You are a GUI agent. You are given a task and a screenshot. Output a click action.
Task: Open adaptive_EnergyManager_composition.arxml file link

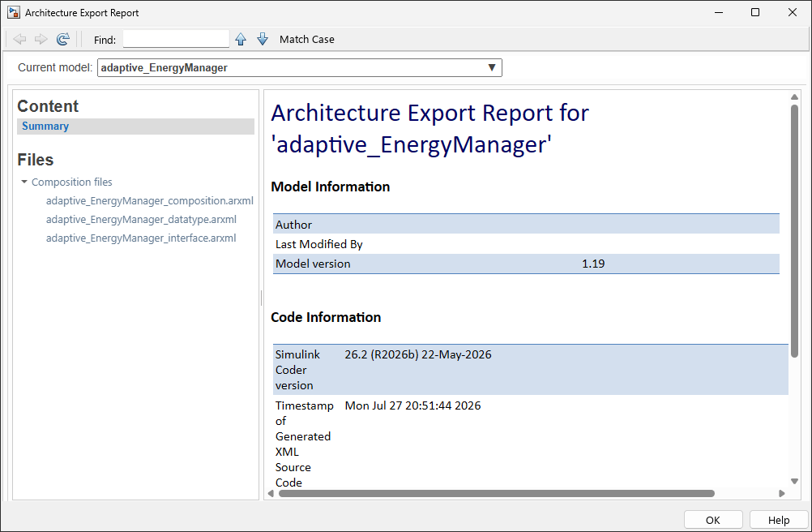150,200
